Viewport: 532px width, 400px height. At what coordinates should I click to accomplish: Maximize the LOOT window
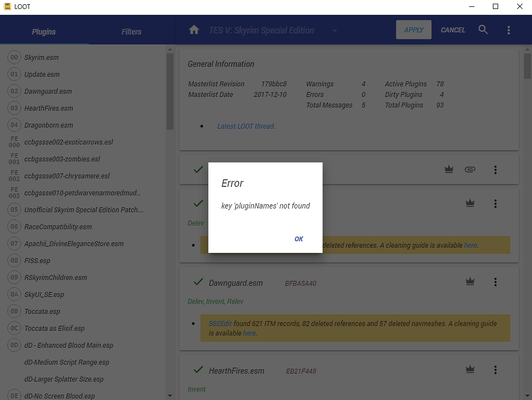coord(496,7)
